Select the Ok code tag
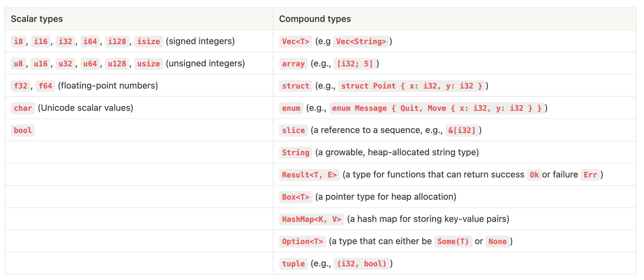The height and width of the screenshot is (280, 644). point(534,175)
